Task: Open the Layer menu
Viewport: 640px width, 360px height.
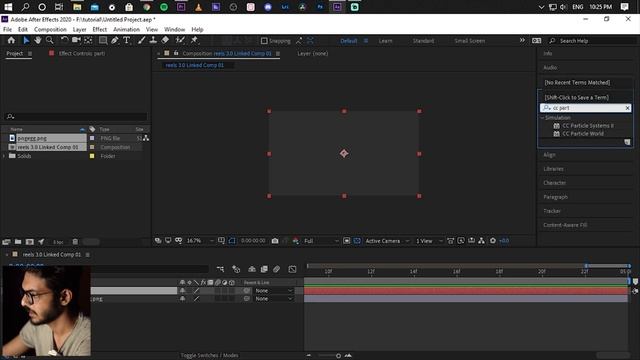Action: pos(80,29)
